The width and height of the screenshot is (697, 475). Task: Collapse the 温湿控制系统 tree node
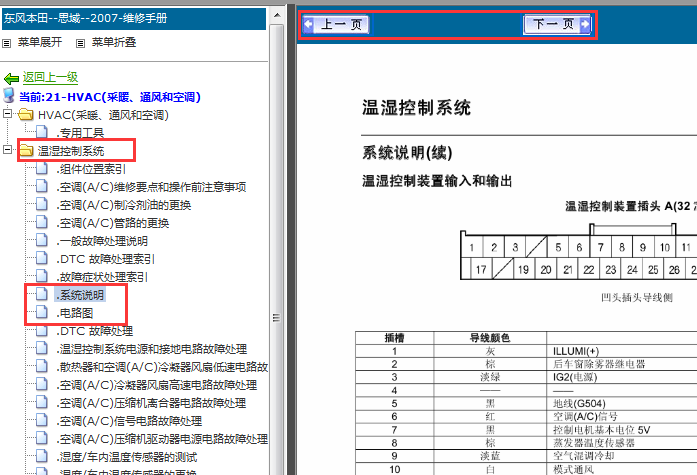[7, 149]
